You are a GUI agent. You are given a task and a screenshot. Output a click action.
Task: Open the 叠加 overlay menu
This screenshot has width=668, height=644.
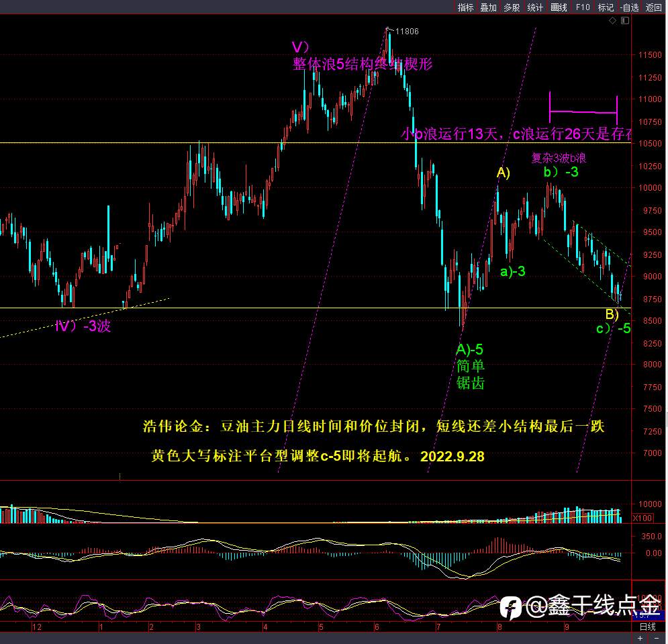point(488,7)
